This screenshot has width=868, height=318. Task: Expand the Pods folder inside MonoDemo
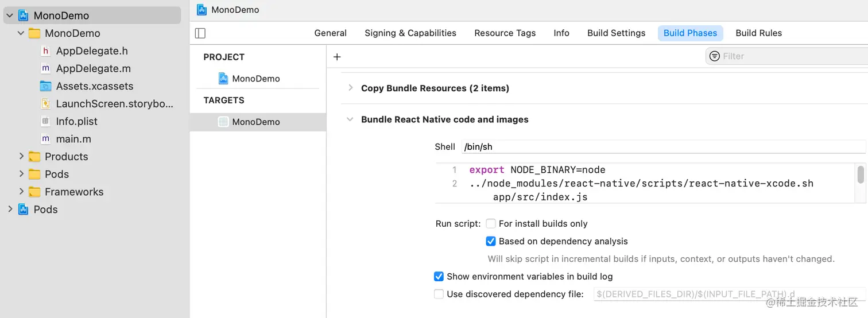21,174
